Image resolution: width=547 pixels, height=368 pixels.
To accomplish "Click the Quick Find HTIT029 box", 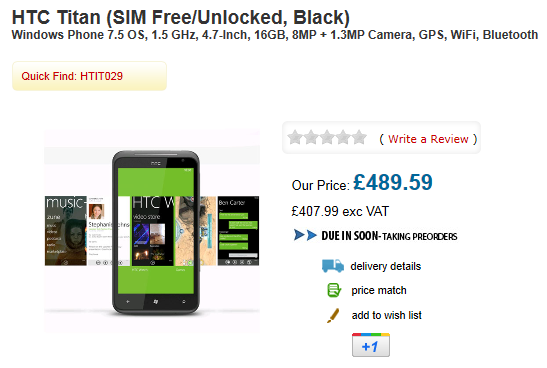I will pyautogui.click(x=89, y=76).
